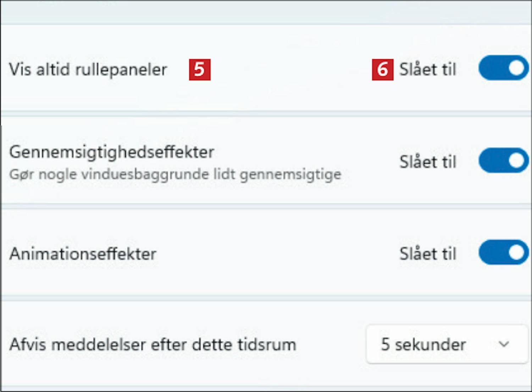Disable the Vis altid rullepaneler toggle
This screenshot has width=532, height=392.
[x=503, y=68]
